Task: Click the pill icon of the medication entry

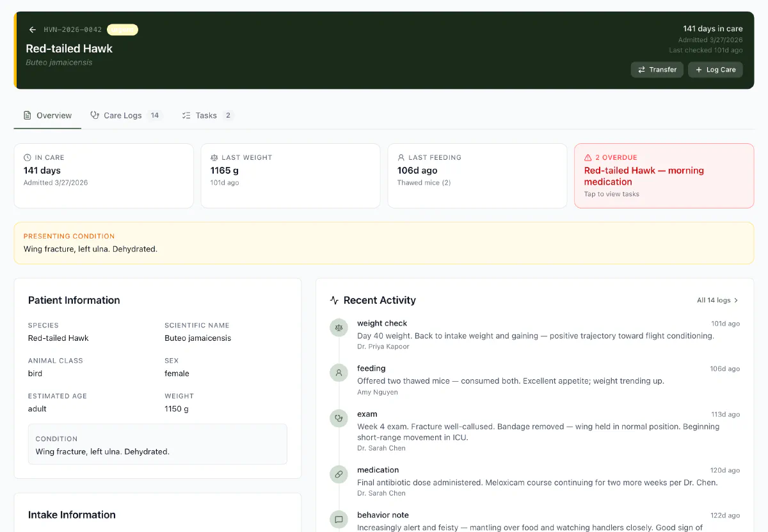Action: tap(339, 474)
